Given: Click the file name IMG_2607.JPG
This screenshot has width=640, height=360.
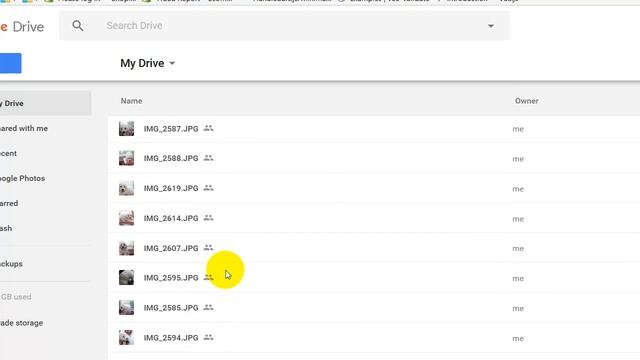Looking at the screenshot, I should 171,248.
